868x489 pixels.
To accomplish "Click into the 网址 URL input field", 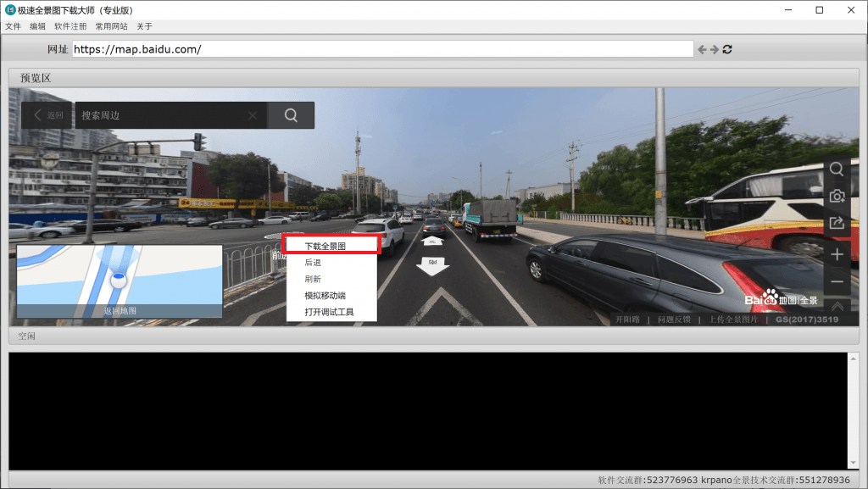I will tap(381, 49).
